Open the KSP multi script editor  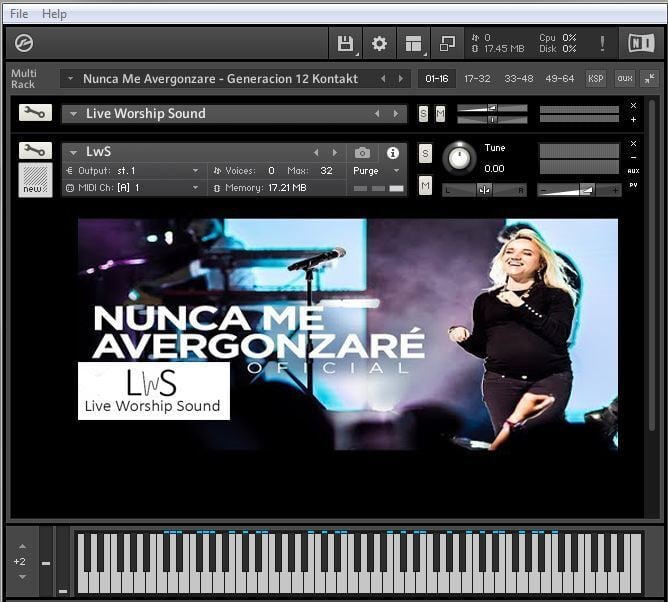(595, 78)
